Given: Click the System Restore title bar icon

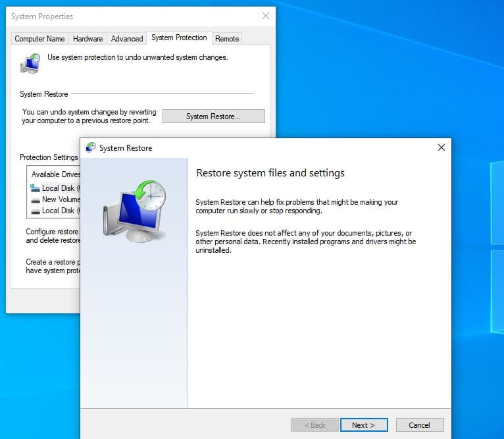Looking at the screenshot, I should pos(91,148).
